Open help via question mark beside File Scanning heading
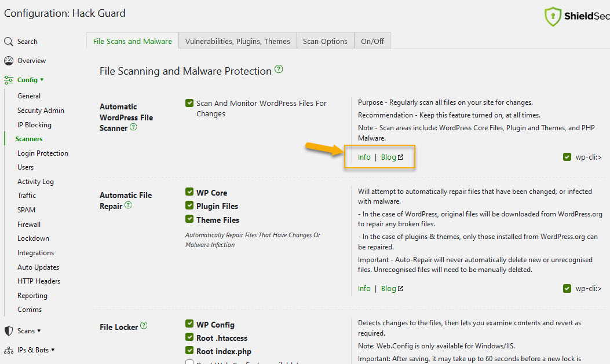610x364 pixels. 279,69
